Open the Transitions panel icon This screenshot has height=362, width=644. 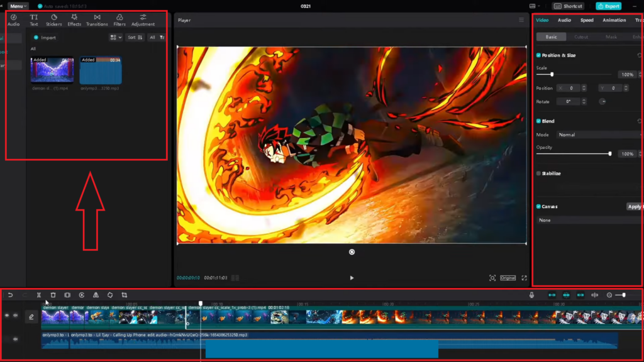tap(97, 19)
